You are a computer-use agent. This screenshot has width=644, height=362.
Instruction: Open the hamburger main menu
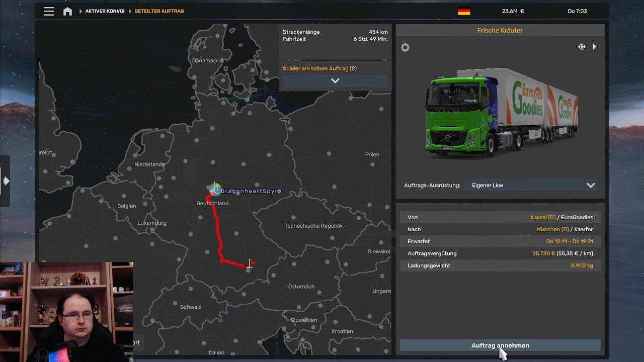(49, 11)
